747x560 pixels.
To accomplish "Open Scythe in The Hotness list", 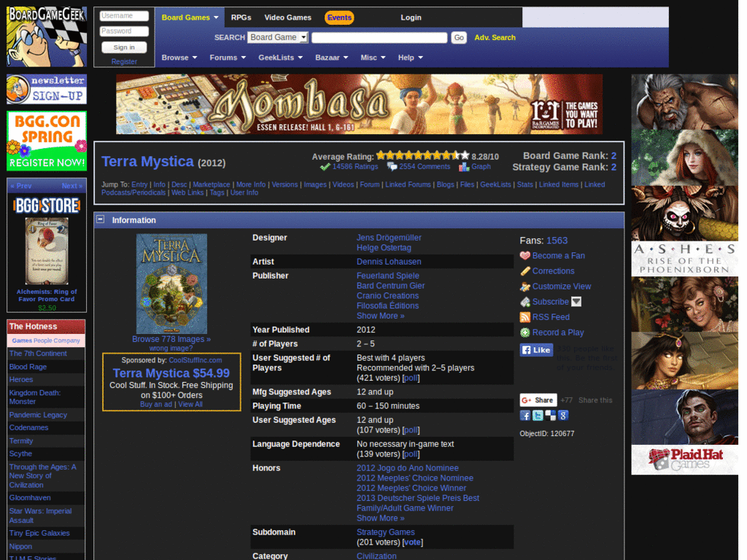I will (x=20, y=454).
